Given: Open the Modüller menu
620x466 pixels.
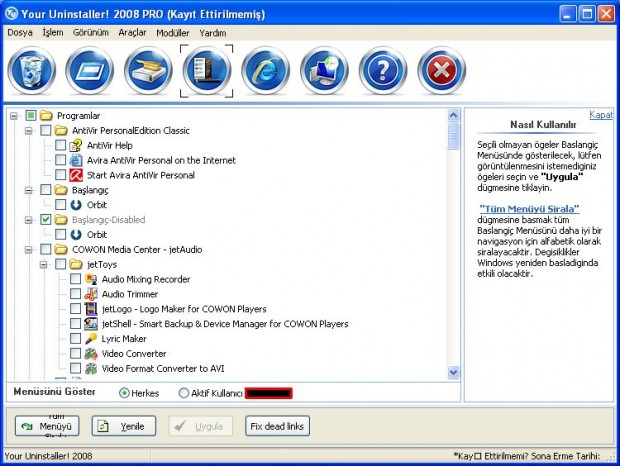Looking at the screenshot, I should (x=173, y=32).
